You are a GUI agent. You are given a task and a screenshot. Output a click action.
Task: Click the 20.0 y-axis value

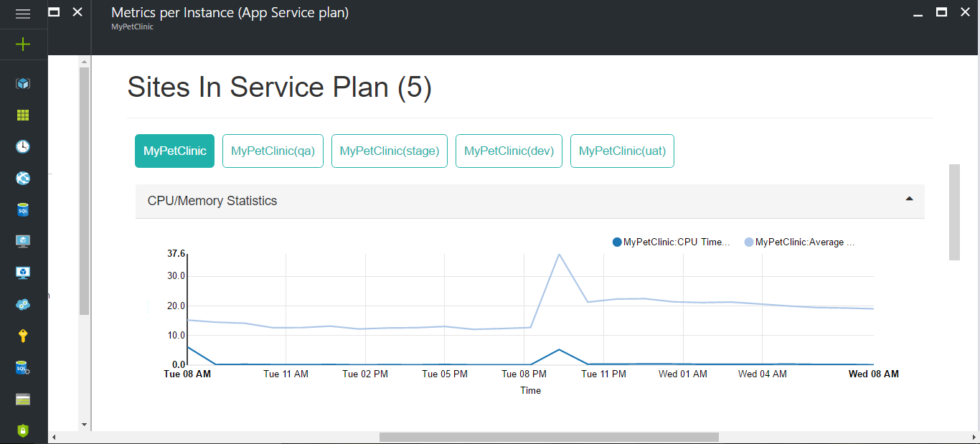176,306
